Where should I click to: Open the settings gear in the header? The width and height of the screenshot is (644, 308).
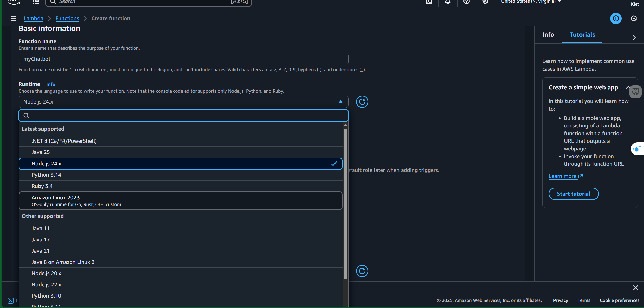click(x=485, y=2)
